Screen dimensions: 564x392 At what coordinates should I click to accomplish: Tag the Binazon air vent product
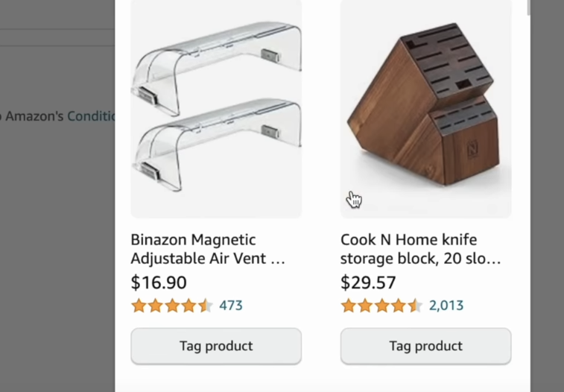click(216, 347)
